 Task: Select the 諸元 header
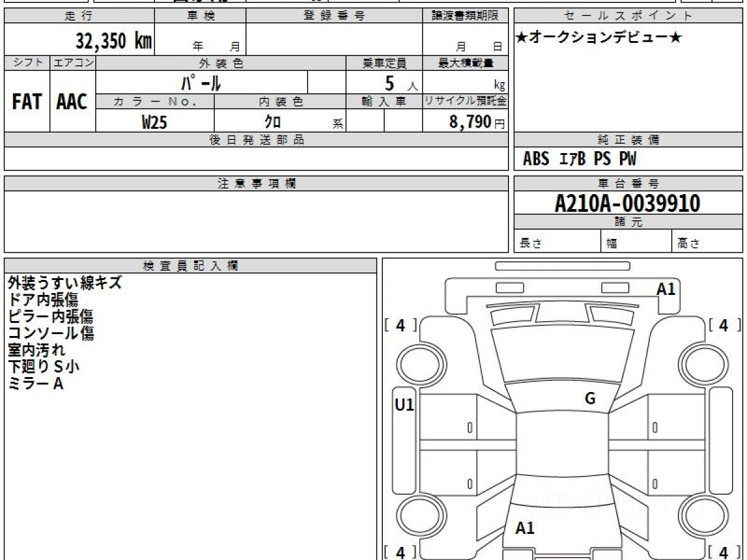click(x=629, y=222)
